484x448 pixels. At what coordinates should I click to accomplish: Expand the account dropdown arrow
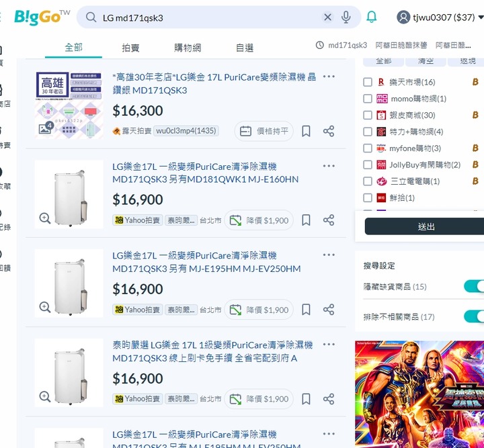[481, 17]
